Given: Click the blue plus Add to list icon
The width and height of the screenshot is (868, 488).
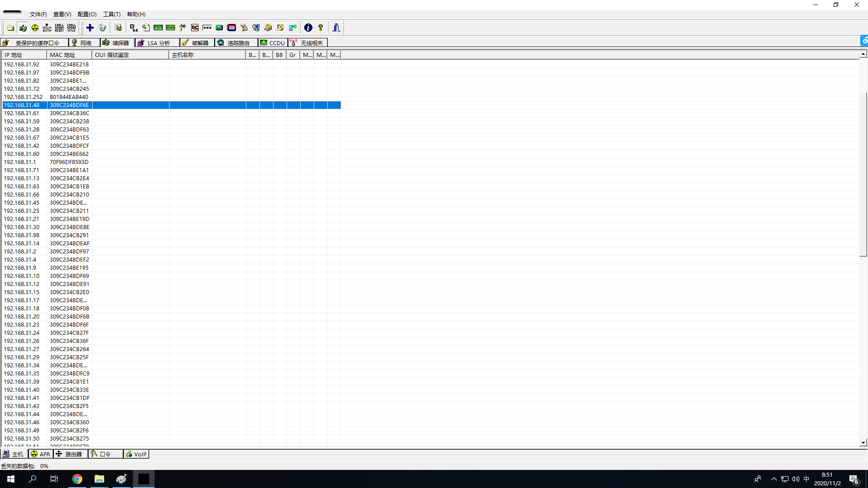Looking at the screenshot, I should pyautogui.click(x=90, y=28).
